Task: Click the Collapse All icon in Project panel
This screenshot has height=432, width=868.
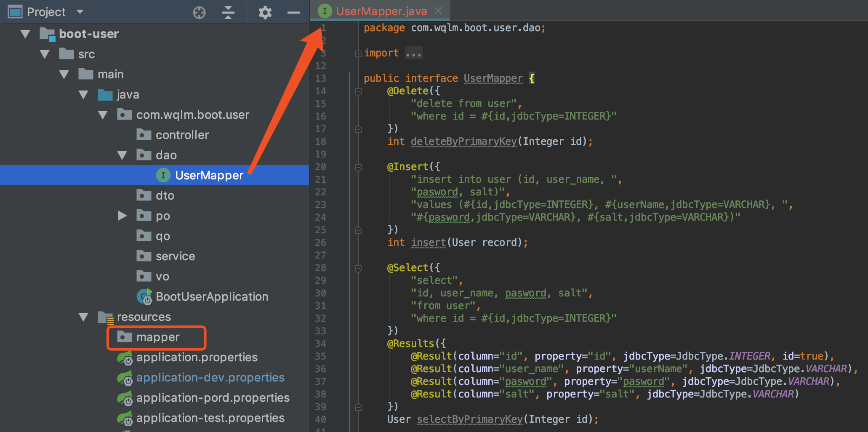Action: tap(228, 12)
